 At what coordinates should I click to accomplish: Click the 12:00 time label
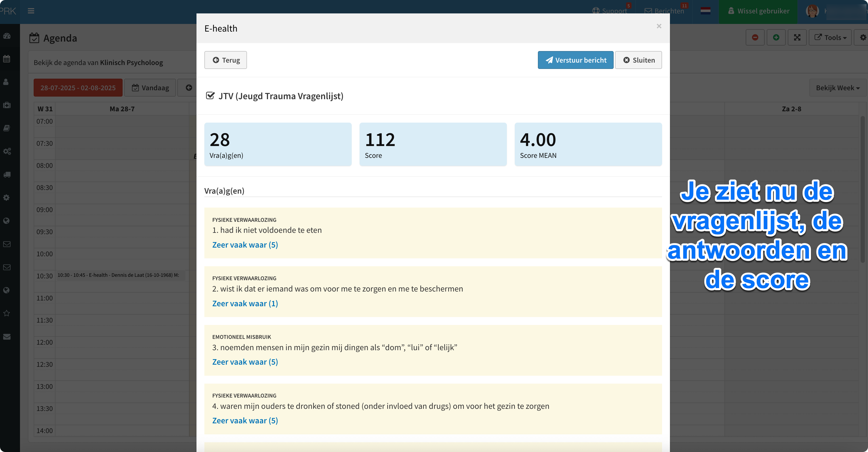[44, 342]
